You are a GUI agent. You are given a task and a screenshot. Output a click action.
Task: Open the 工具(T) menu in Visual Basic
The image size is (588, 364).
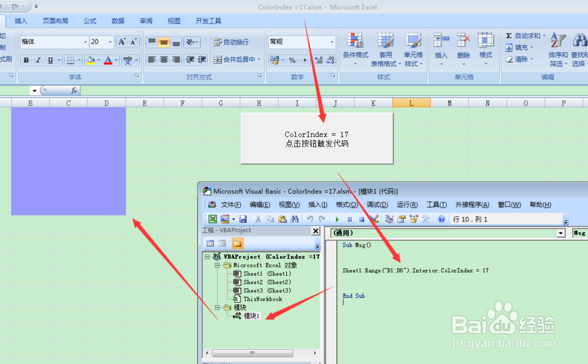(436, 205)
